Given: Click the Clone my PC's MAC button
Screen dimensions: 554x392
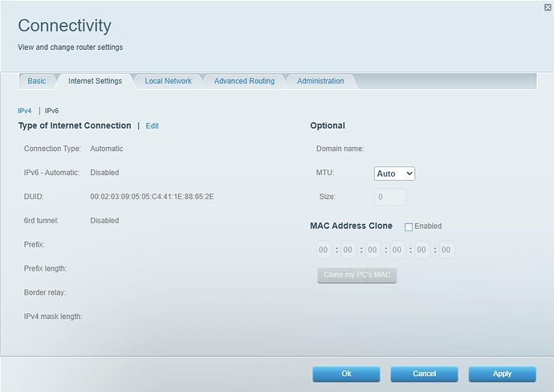Looking at the screenshot, I should coord(356,275).
